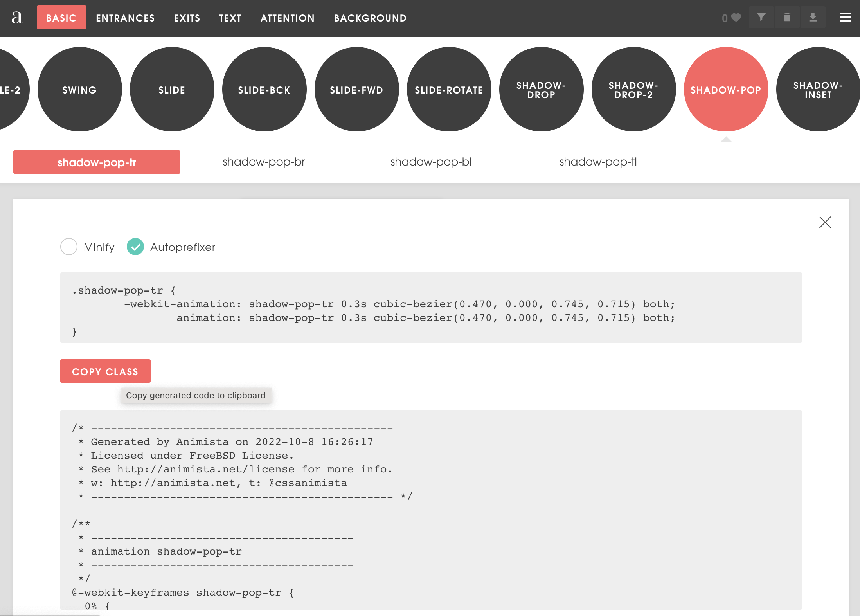Disable the Autoprefixer option
Image resolution: width=860 pixels, height=616 pixels.
click(x=135, y=247)
